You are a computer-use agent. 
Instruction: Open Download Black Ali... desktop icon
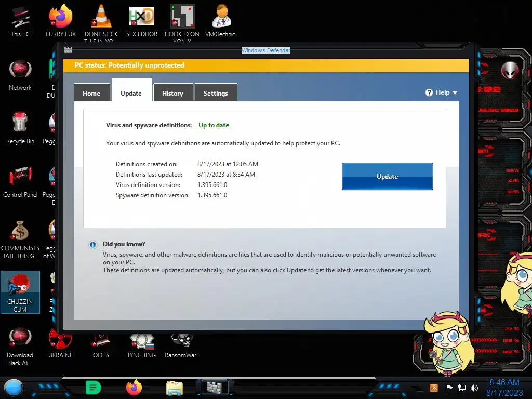(20, 347)
